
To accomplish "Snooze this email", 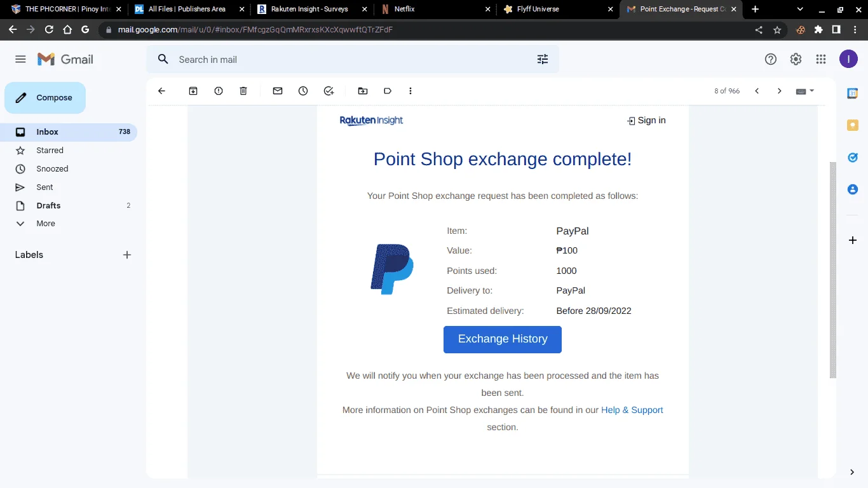I will pos(303,91).
